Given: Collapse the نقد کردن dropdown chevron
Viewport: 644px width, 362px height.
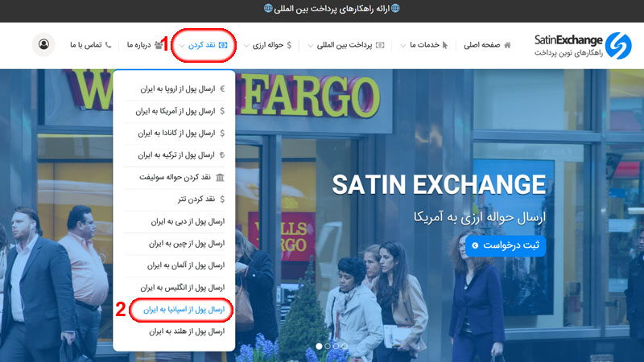Looking at the screenshot, I should (x=182, y=46).
